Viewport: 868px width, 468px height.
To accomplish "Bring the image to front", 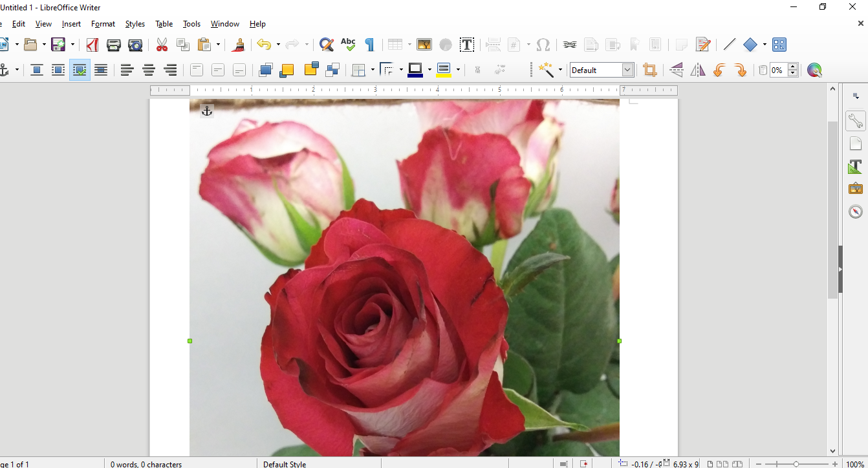I will (x=265, y=70).
